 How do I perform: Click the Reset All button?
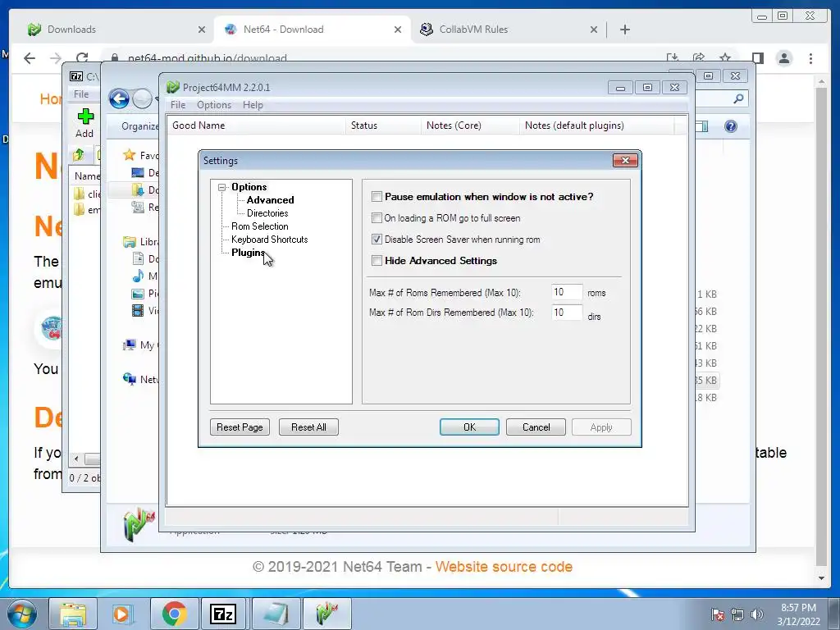(x=308, y=427)
